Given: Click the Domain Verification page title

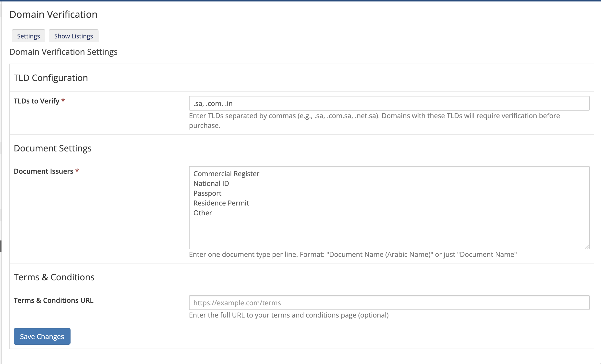Looking at the screenshot, I should coord(53,14).
